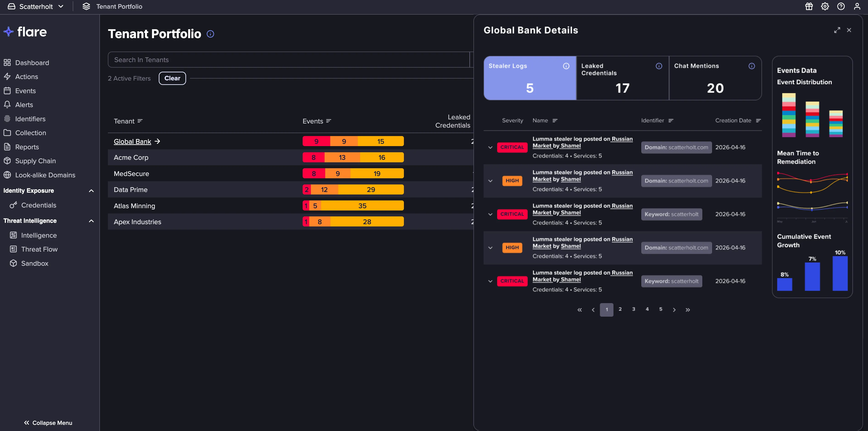The width and height of the screenshot is (868, 431).
Task: Click the Tenant Portfolio info icon
Action: (210, 34)
